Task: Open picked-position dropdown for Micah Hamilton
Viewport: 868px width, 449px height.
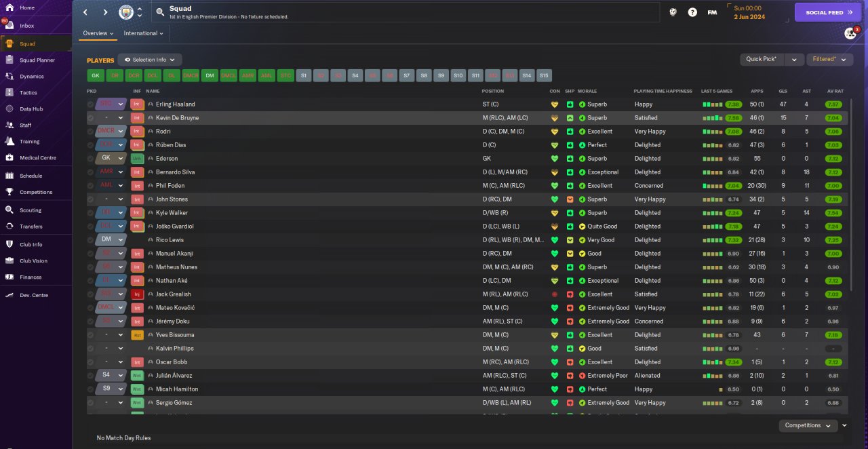Action: (x=121, y=389)
